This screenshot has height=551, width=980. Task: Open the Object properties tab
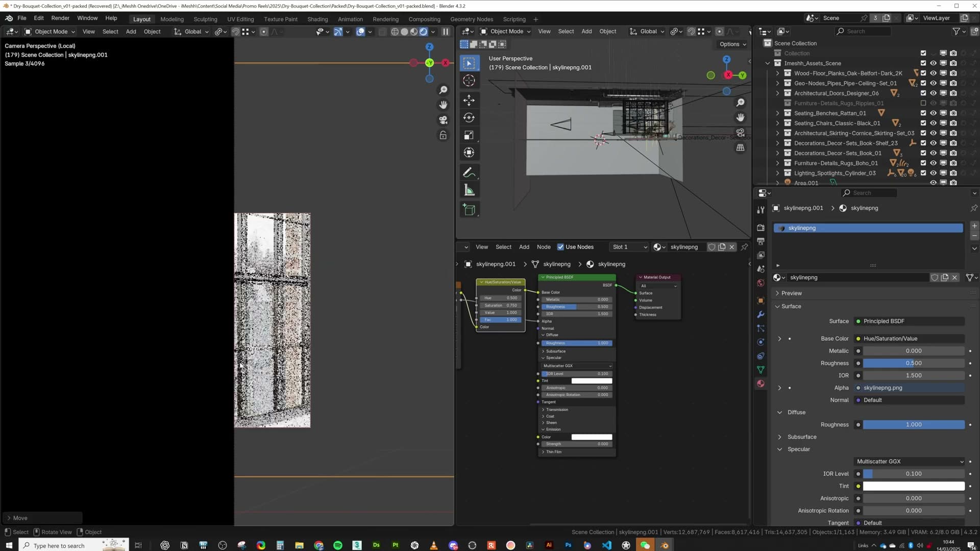761,300
